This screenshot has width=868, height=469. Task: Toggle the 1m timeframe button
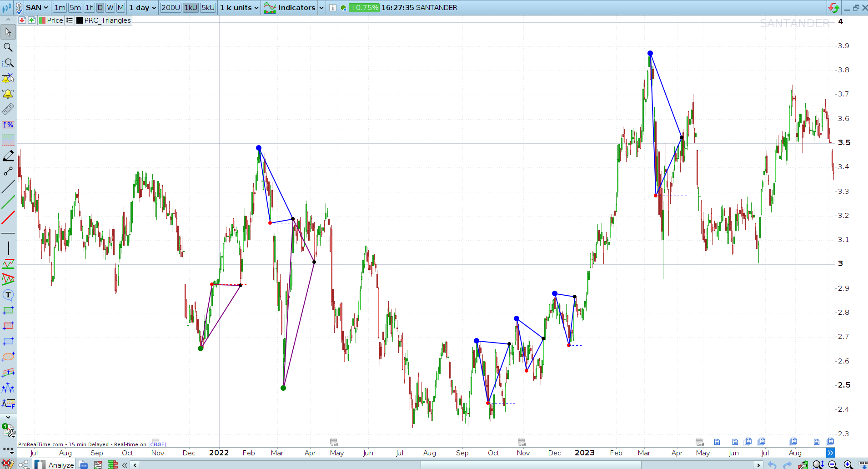coord(60,8)
